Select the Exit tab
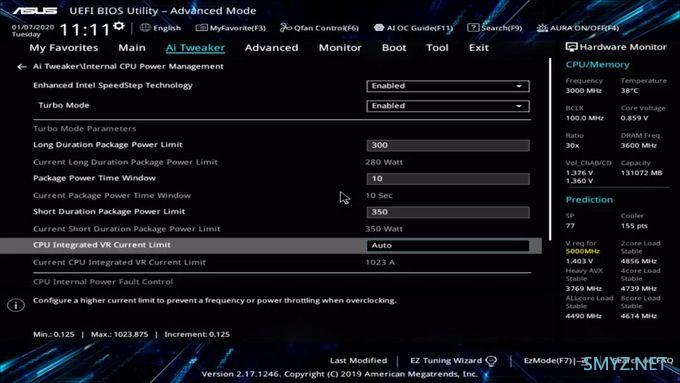The width and height of the screenshot is (680, 383). tap(478, 48)
